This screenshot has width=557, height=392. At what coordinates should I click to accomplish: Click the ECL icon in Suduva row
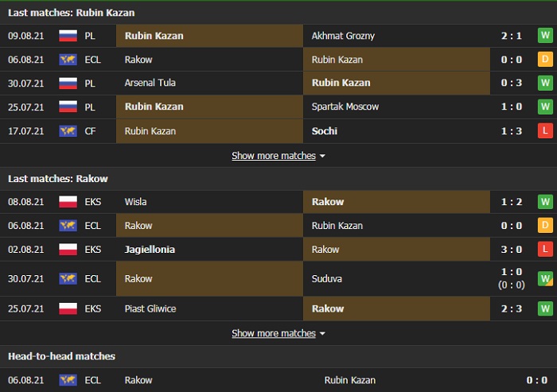(68, 279)
